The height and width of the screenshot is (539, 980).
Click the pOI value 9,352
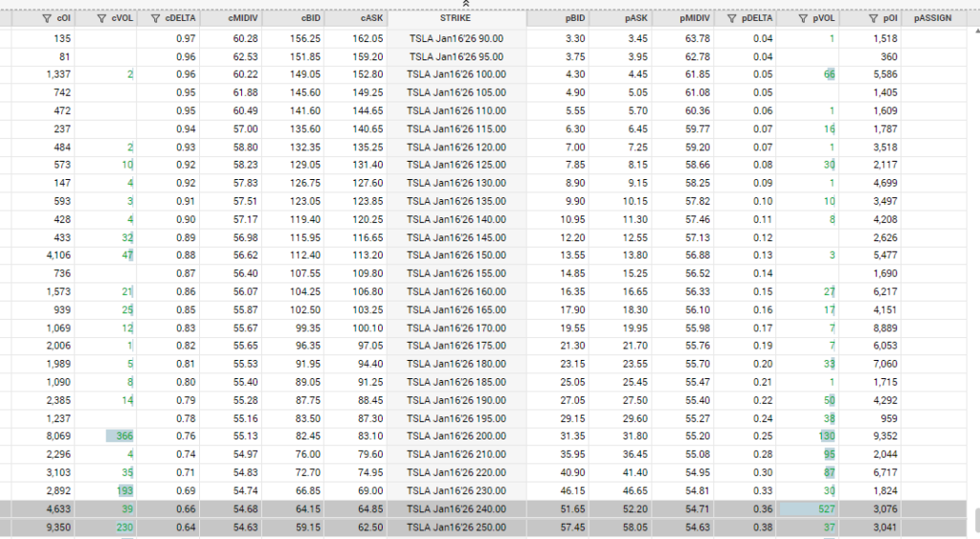[x=885, y=436]
